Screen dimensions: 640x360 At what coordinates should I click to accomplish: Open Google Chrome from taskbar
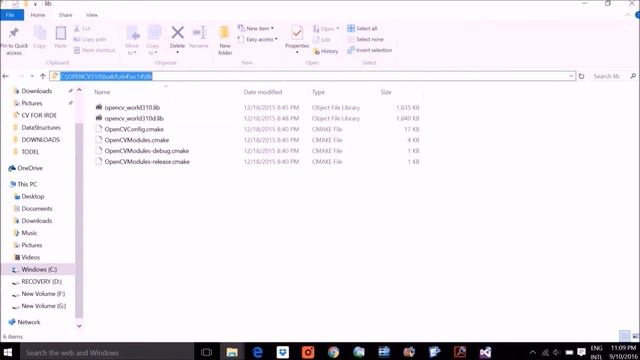pyautogui.click(x=333, y=352)
